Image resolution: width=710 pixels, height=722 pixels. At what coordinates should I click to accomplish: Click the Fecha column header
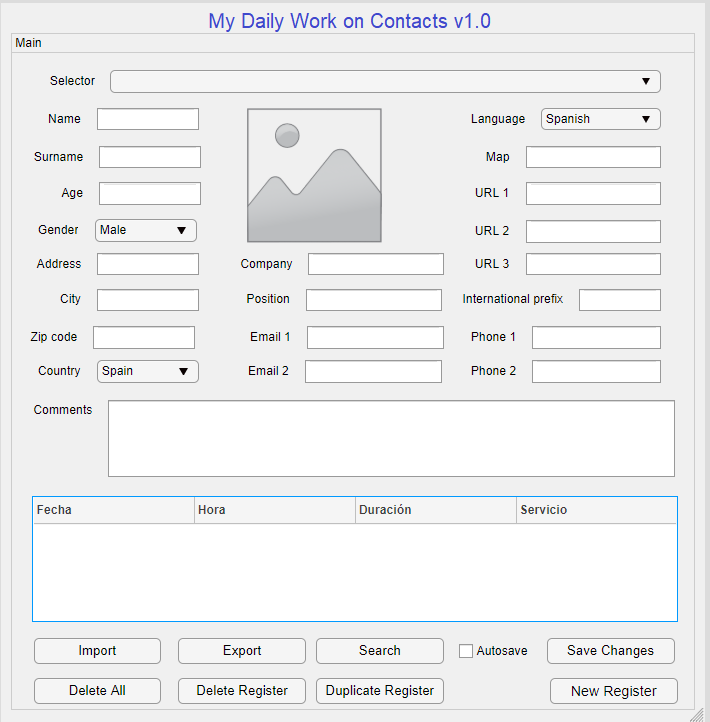113,510
